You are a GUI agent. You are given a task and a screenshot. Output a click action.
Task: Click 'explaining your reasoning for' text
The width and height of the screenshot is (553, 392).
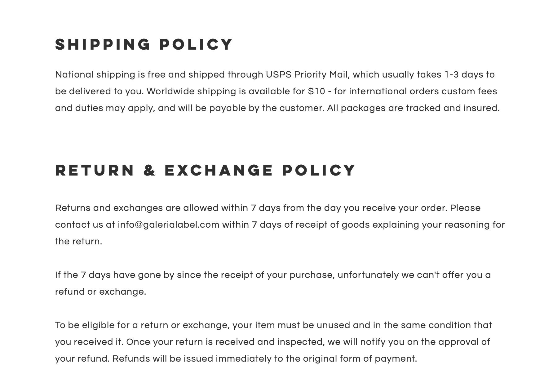pos(439,225)
